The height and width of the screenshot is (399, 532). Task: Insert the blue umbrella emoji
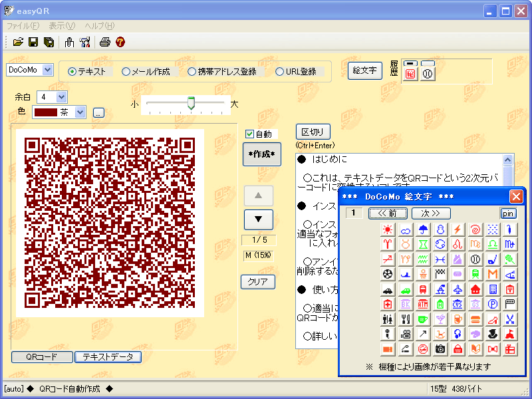pos(423,229)
